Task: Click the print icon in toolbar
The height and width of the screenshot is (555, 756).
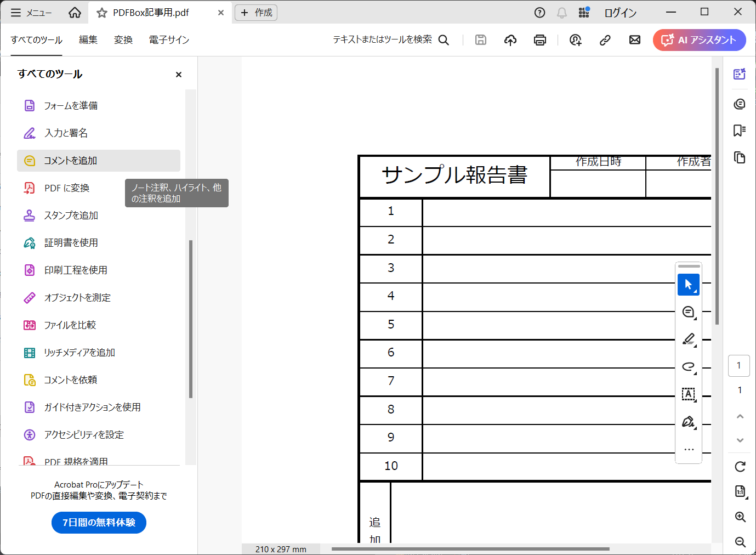Action: pos(539,40)
